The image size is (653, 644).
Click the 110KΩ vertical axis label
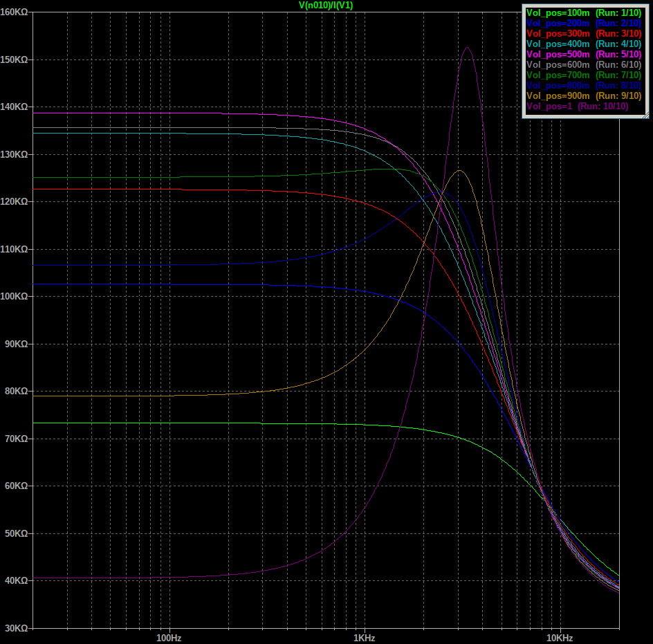14,249
